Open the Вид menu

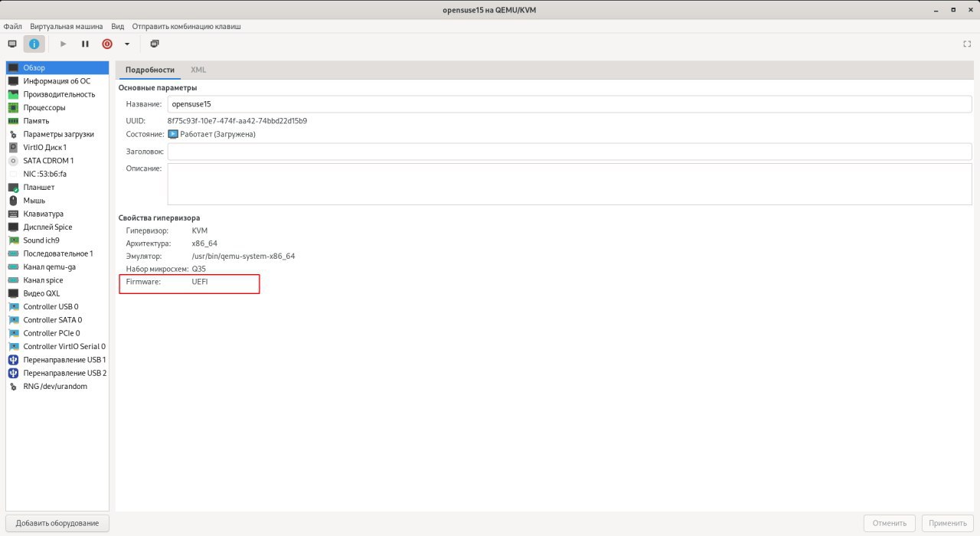click(x=117, y=26)
